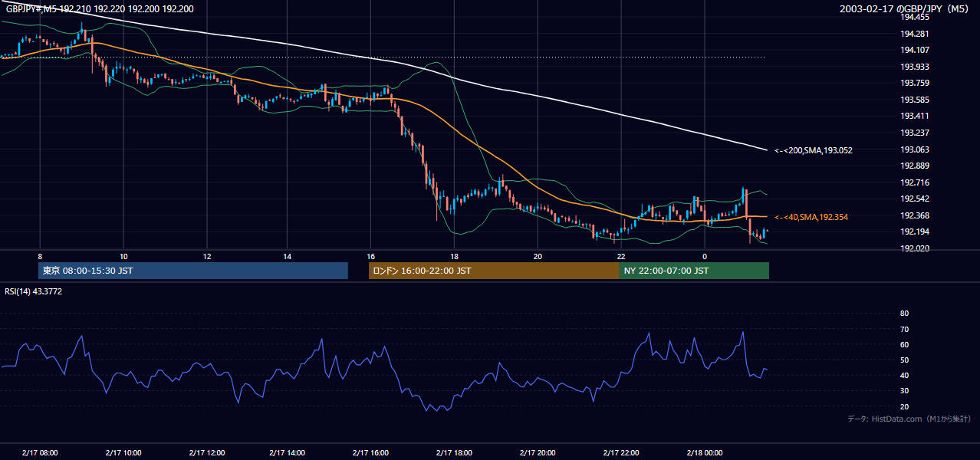Click the RSI(14) 43.3772 indicator label
The height and width of the screenshot is (460, 980).
point(34,291)
